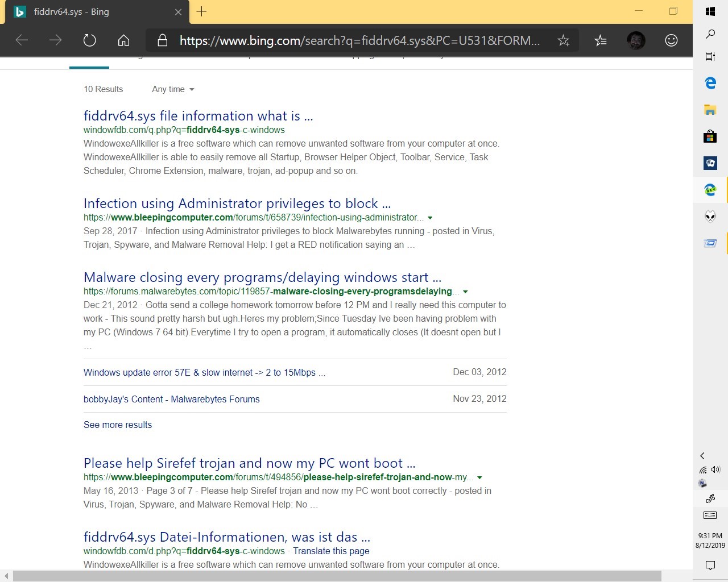Image resolution: width=728 pixels, height=582 pixels.
Task: Open 'Infection using Administrator privileges to block' result
Action: [237, 203]
